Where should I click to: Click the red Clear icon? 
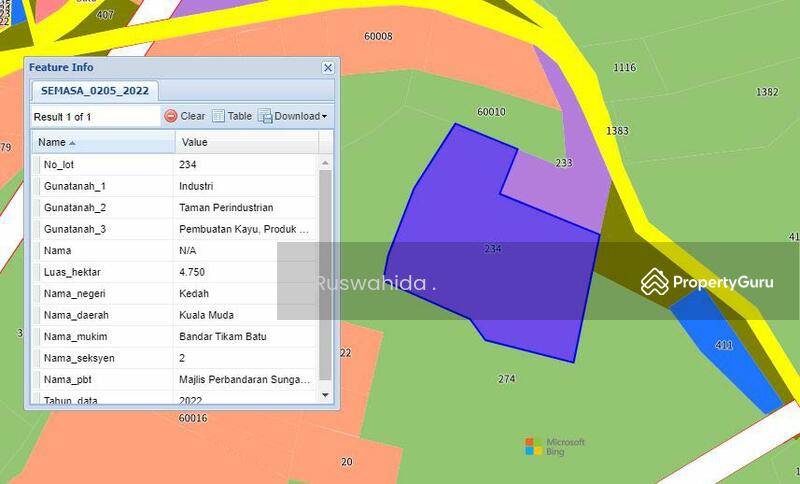[171, 116]
